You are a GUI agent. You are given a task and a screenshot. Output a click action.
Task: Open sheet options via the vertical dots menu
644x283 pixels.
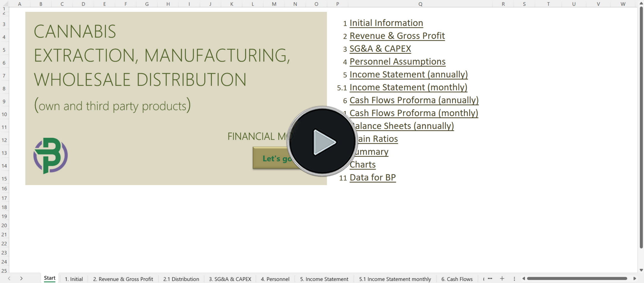514,279
